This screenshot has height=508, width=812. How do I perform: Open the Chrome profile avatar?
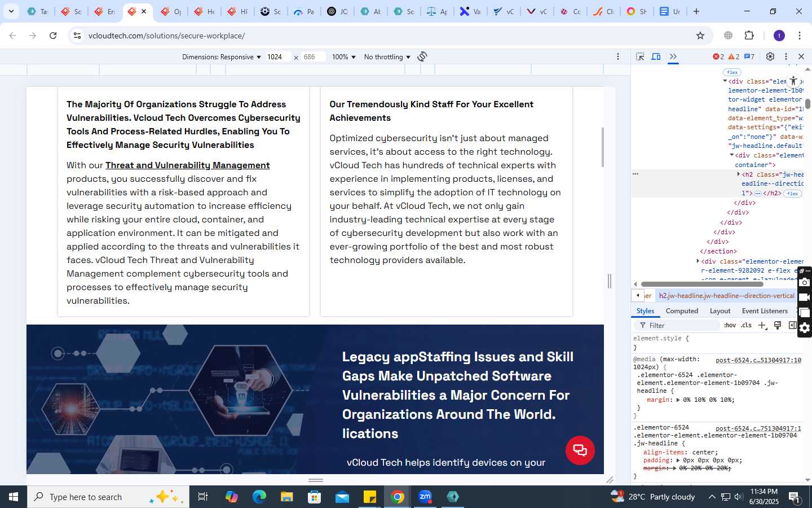click(779, 36)
